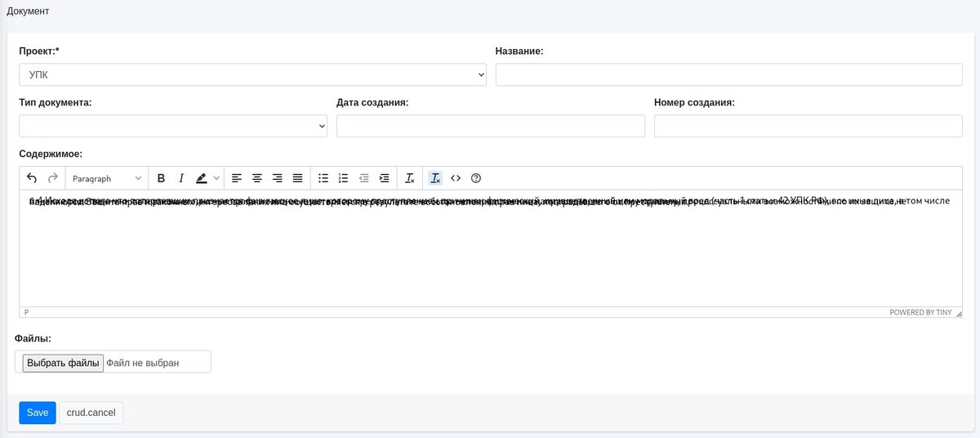The width and height of the screenshot is (980, 438).
Task: Click into the Дата создания field
Action: [x=491, y=126]
